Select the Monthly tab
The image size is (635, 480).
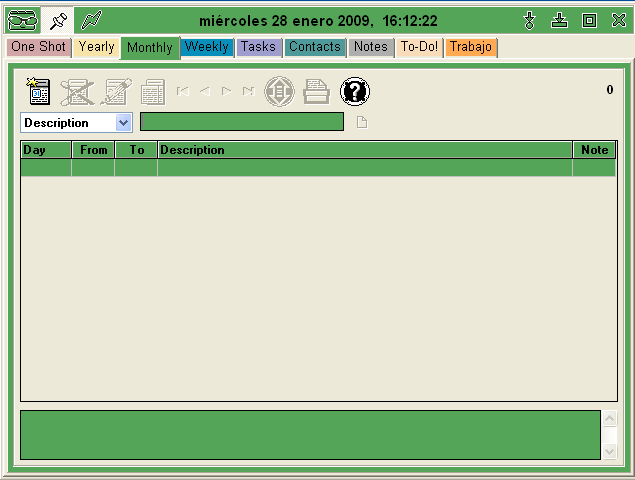pos(149,48)
